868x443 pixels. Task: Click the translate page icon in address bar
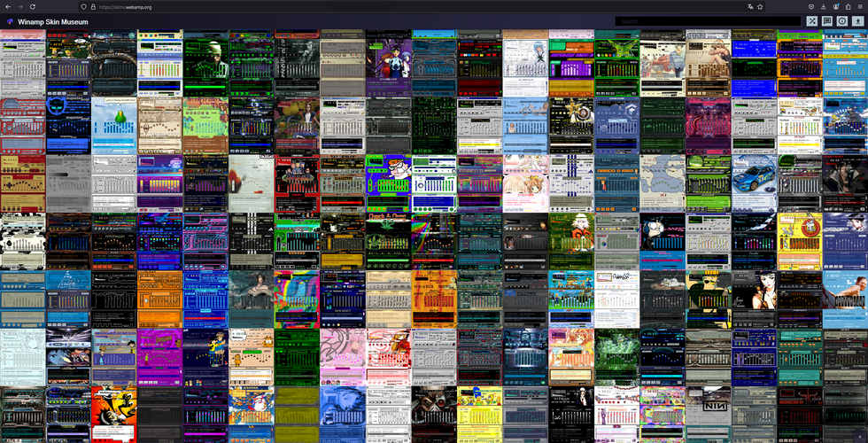coord(750,7)
